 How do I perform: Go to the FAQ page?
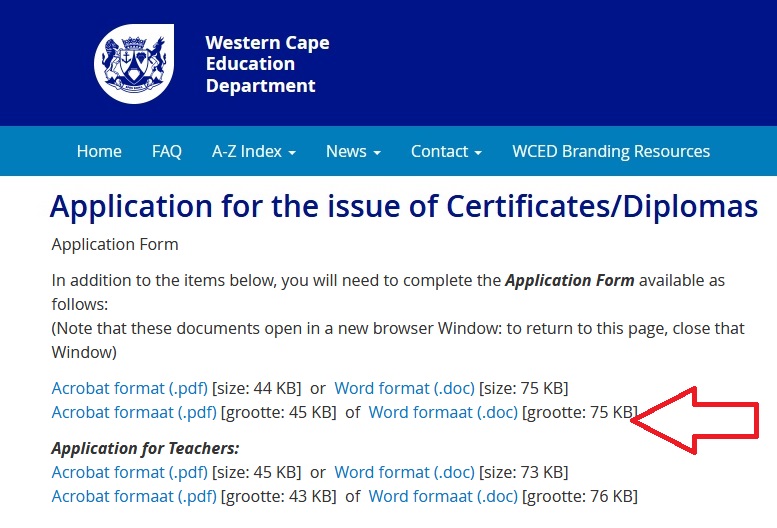pyautogui.click(x=167, y=151)
